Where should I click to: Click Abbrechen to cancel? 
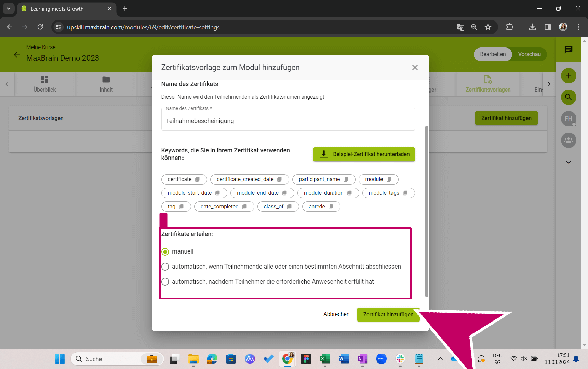[336, 314]
